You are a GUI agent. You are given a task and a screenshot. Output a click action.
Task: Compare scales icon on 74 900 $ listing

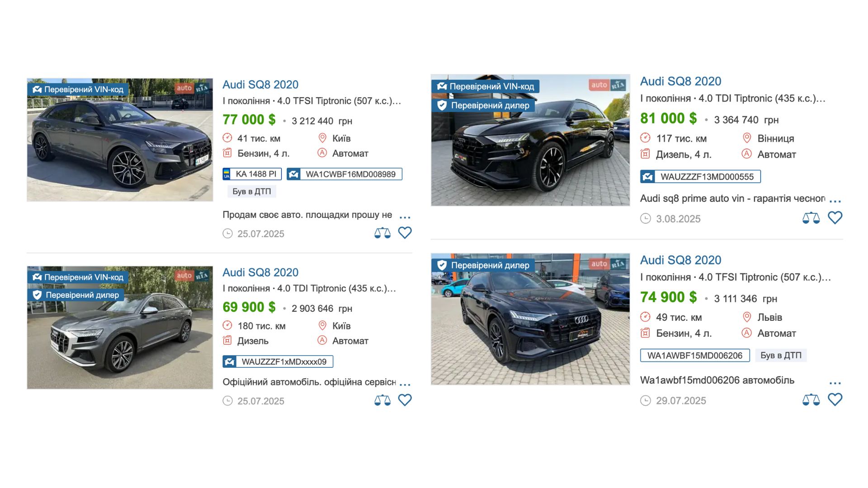pos(811,399)
